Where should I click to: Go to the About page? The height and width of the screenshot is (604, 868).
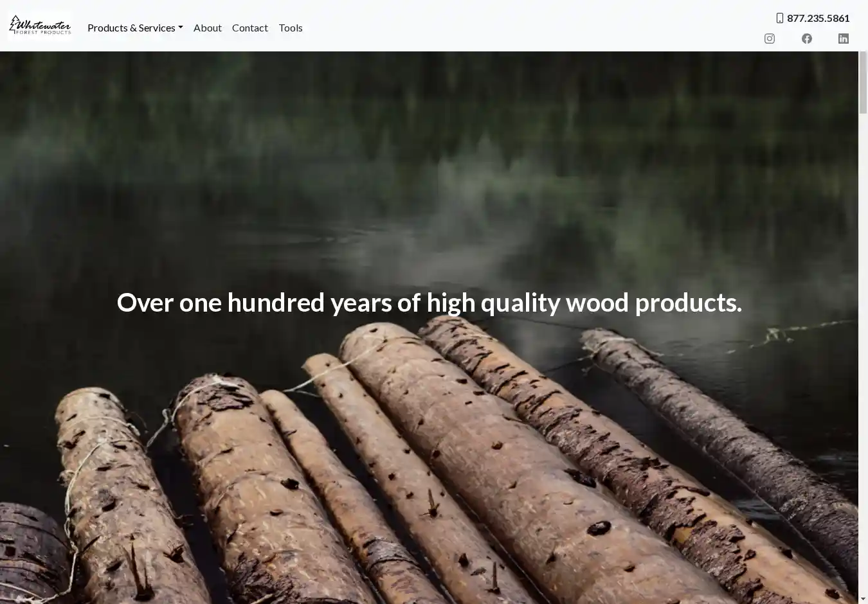pyautogui.click(x=207, y=28)
